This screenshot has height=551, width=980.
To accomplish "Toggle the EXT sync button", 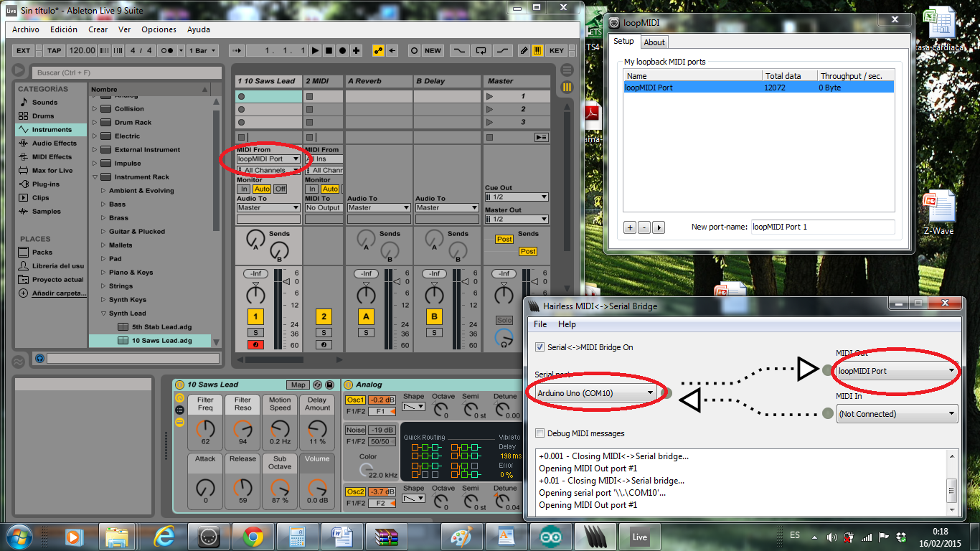I will (x=24, y=51).
